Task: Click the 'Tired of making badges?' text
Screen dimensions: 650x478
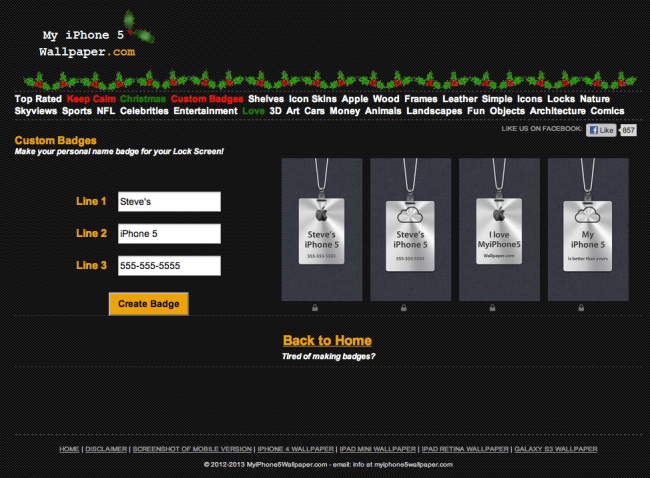Action: [328, 356]
